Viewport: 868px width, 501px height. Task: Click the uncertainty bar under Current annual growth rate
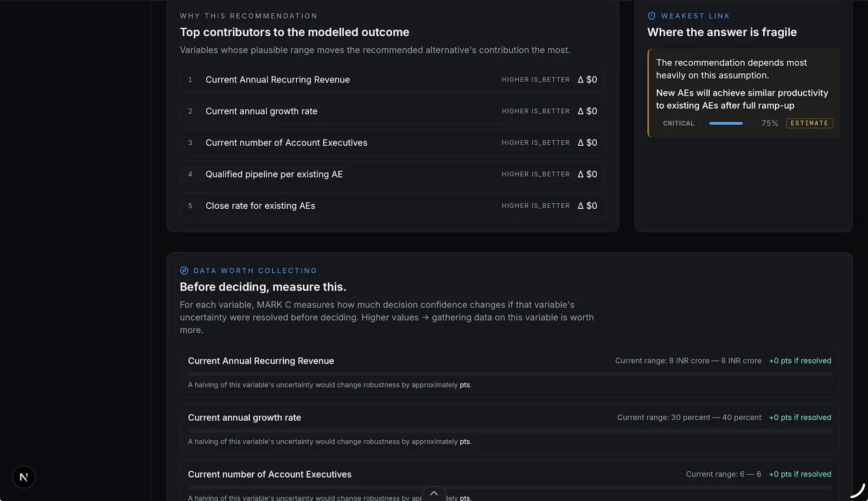point(509,431)
